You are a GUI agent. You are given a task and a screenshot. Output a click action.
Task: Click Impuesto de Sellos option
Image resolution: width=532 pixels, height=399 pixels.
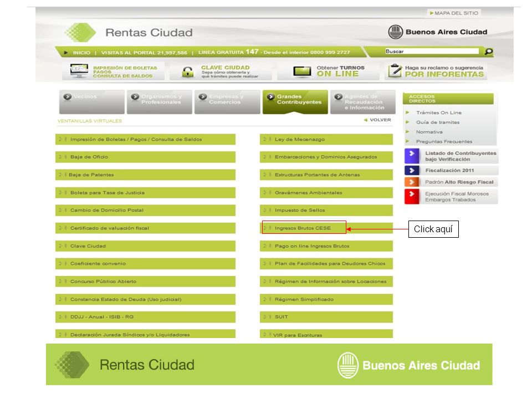point(326,211)
